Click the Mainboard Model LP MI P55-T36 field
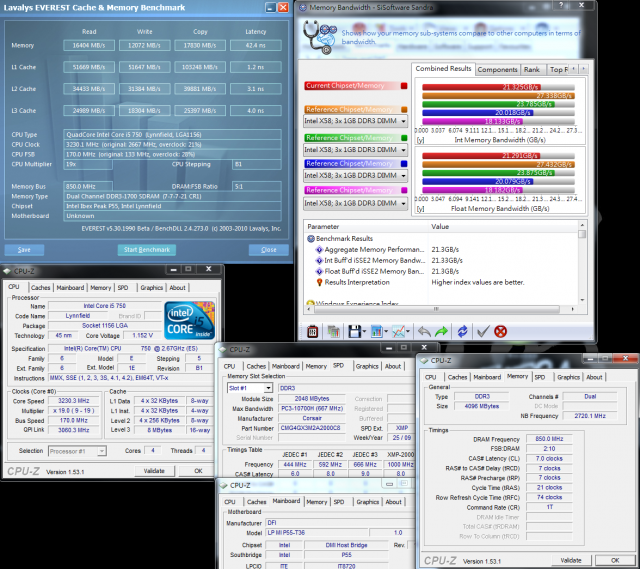 tap(317, 533)
